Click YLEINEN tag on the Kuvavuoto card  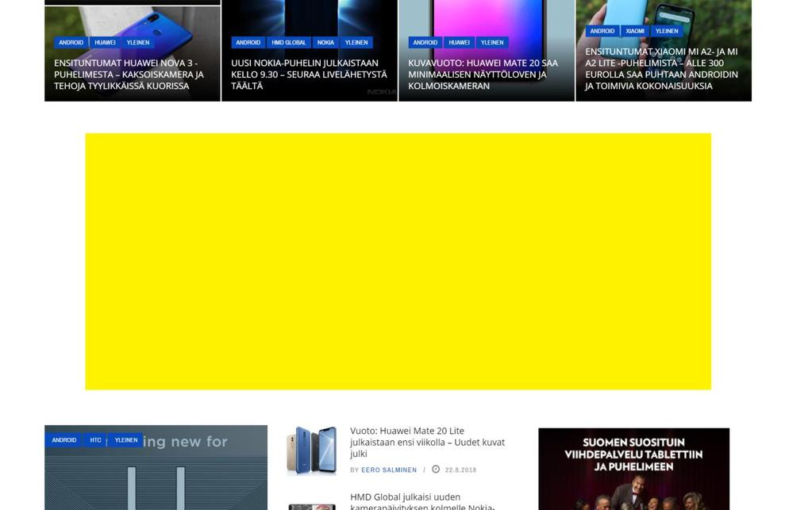(492, 42)
